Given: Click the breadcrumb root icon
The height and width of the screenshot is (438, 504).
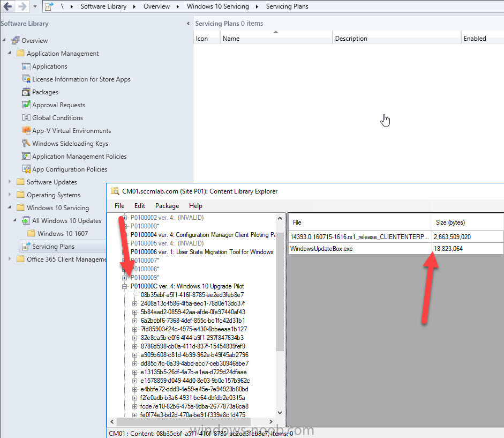Looking at the screenshot, I should pyautogui.click(x=49, y=6).
